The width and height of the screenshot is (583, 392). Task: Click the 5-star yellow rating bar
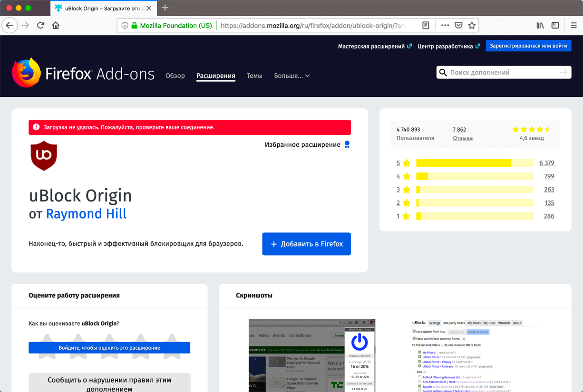pos(475,163)
